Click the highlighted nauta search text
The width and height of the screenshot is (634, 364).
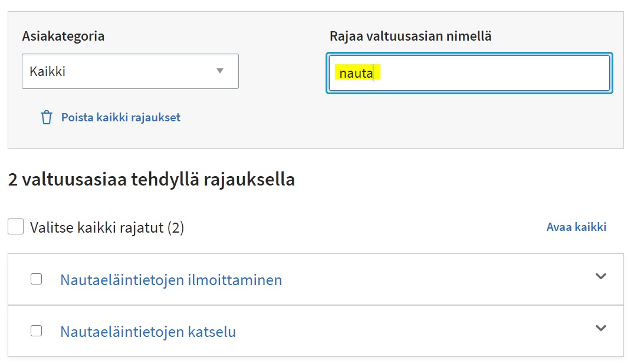tap(354, 73)
